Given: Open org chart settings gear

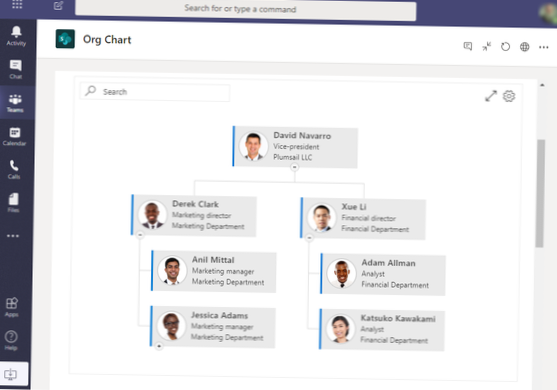Looking at the screenshot, I should pyautogui.click(x=509, y=96).
